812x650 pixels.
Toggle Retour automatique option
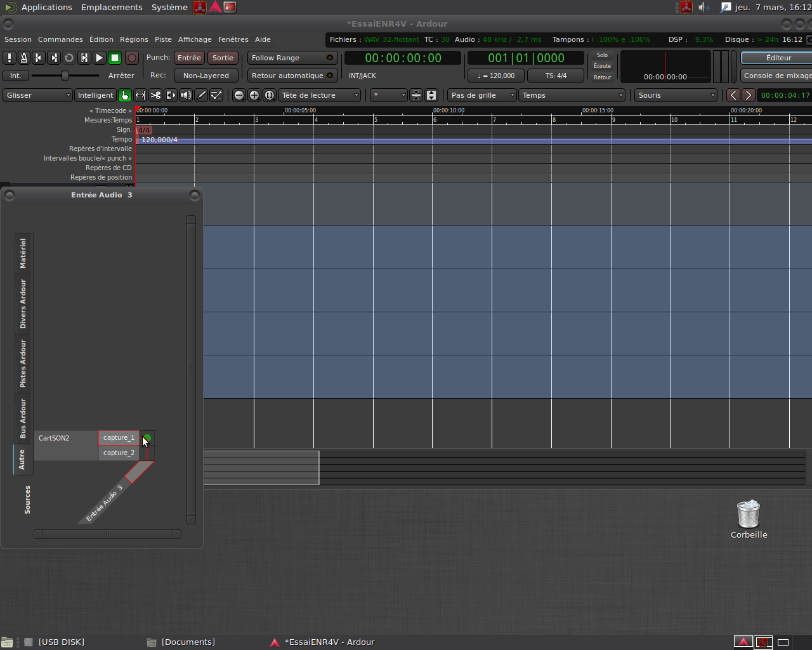pyautogui.click(x=292, y=76)
